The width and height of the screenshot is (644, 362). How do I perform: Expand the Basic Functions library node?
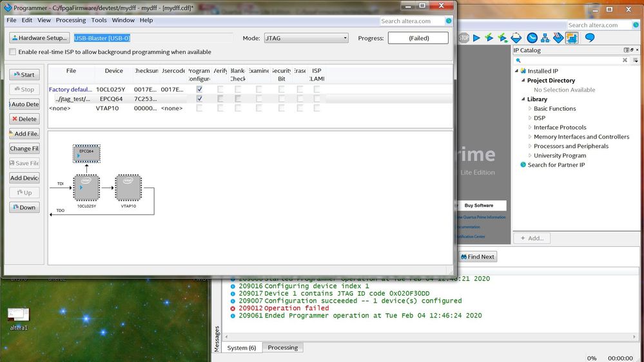click(531, 109)
